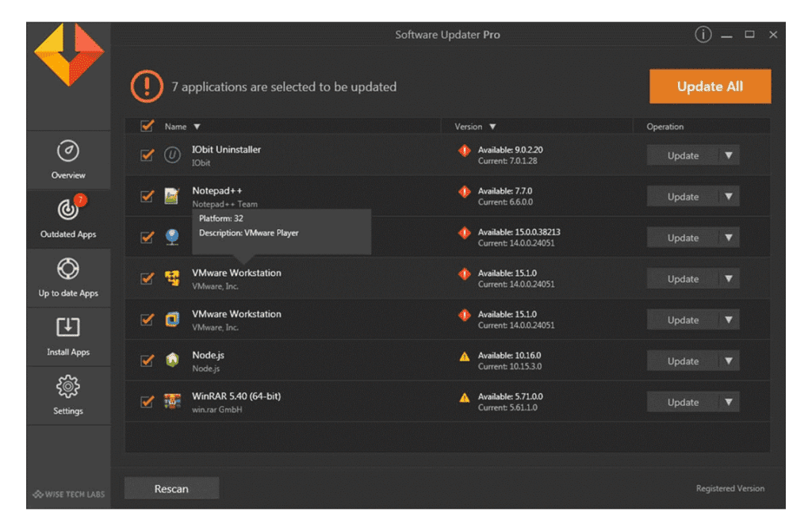Click the globe app icon beside the tooltip
The image size is (812, 531).
coord(172,237)
